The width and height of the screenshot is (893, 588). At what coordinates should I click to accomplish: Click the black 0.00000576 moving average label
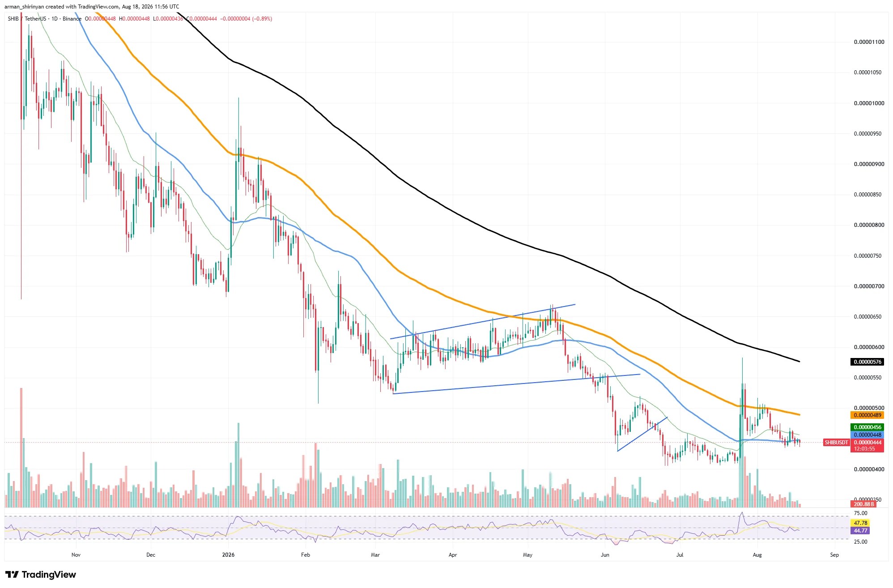click(x=867, y=362)
